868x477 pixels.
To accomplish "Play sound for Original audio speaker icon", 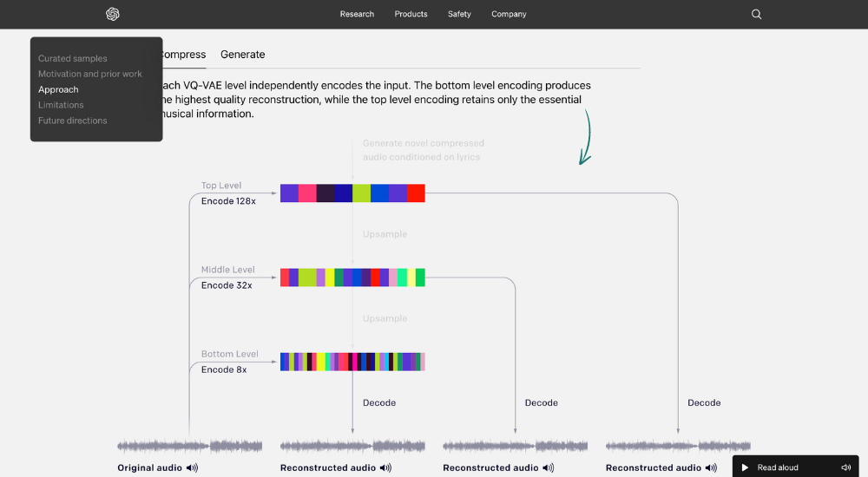I will point(192,467).
